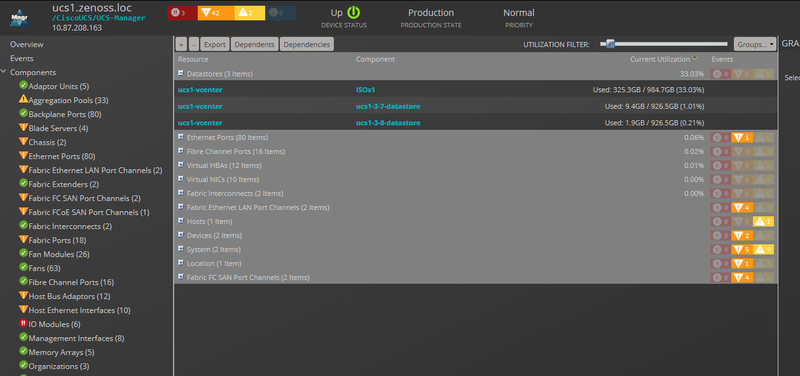Viewport: 800px width, 376px height.
Task: Click the orange 5 badge in the System row
Action: click(x=742, y=249)
